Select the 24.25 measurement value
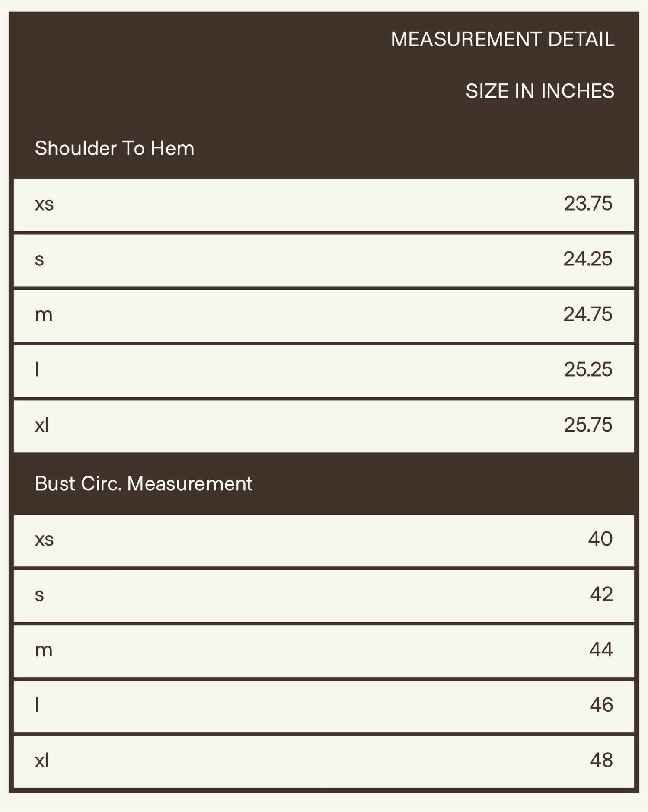Viewport: 648px width, 812px height. 587,259
